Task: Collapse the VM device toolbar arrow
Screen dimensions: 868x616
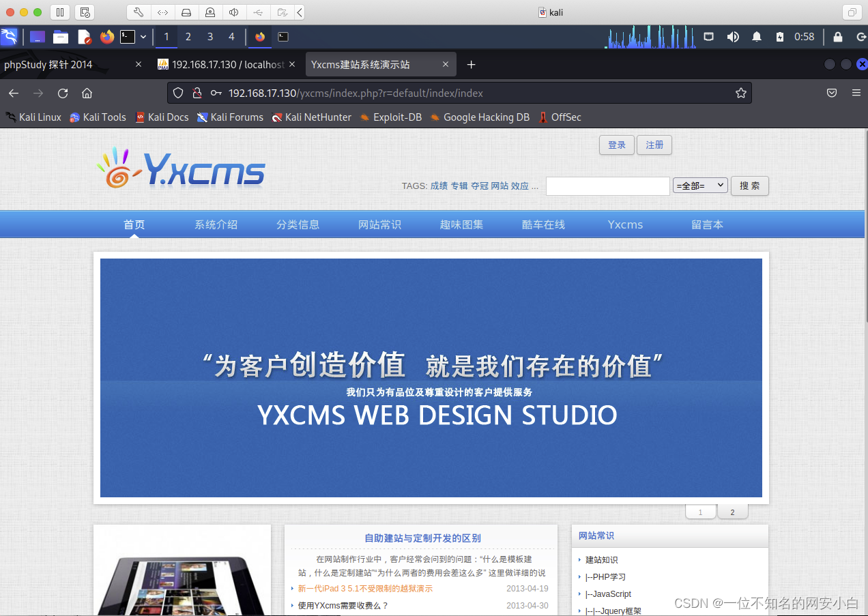Action: [300, 12]
